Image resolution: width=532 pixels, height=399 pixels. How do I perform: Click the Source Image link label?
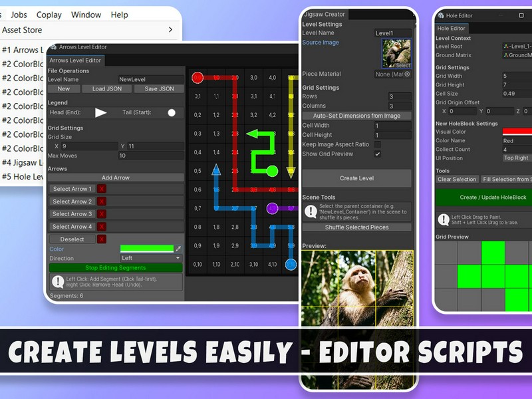321,43
